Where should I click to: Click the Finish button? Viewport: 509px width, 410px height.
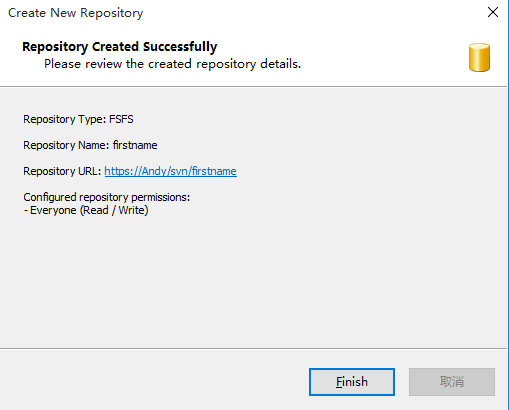(352, 382)
